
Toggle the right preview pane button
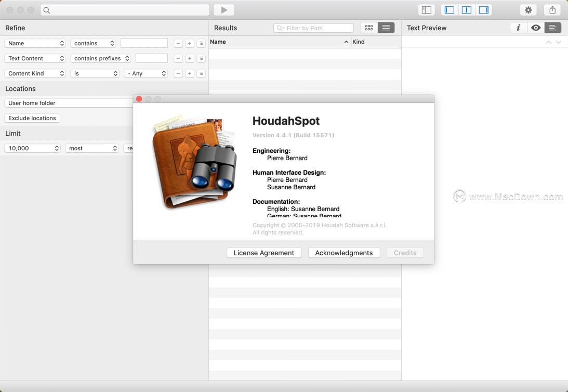(x=484, y=10)
